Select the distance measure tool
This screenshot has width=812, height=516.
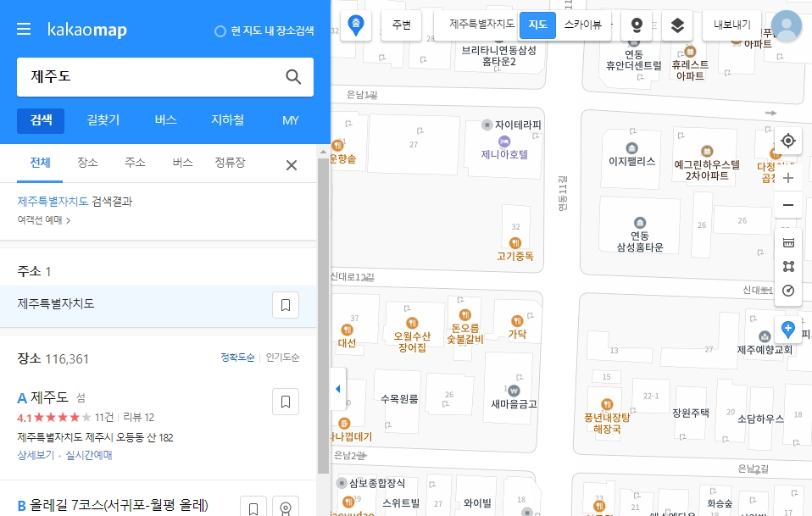(x=788, y=243)
